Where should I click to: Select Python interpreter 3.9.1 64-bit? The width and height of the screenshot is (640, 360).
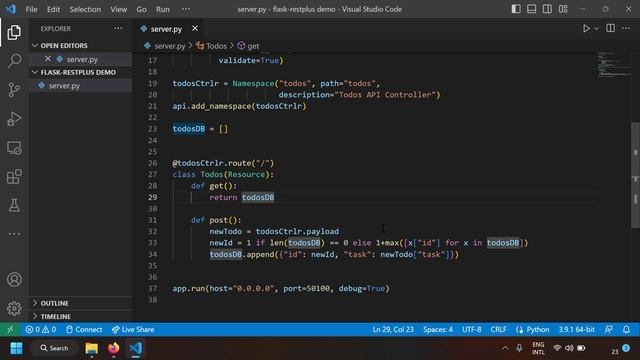576,329
